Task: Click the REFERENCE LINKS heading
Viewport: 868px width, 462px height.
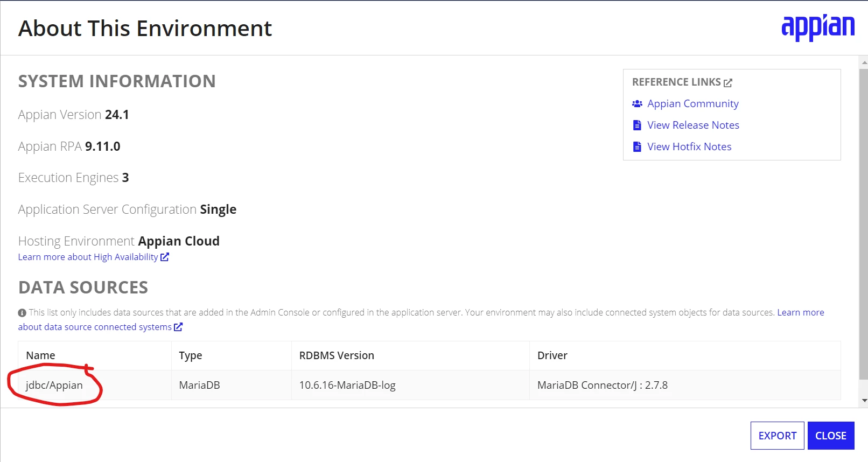Action: tap(676, 82)
